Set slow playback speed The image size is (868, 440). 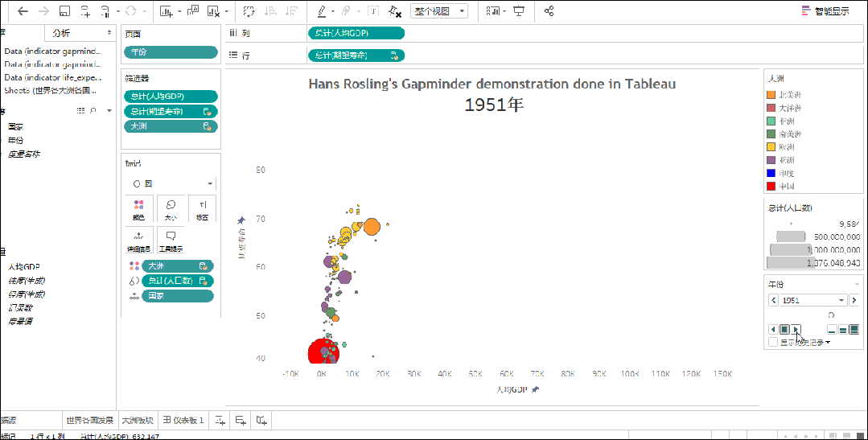tap(832, 329)
